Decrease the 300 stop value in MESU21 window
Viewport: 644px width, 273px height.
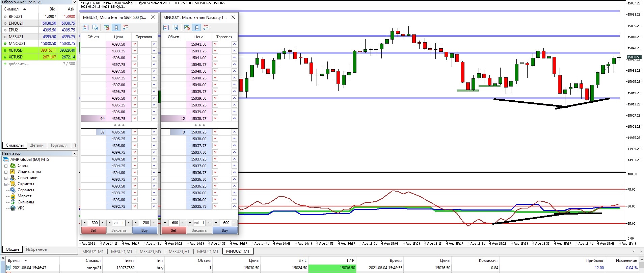84,223
